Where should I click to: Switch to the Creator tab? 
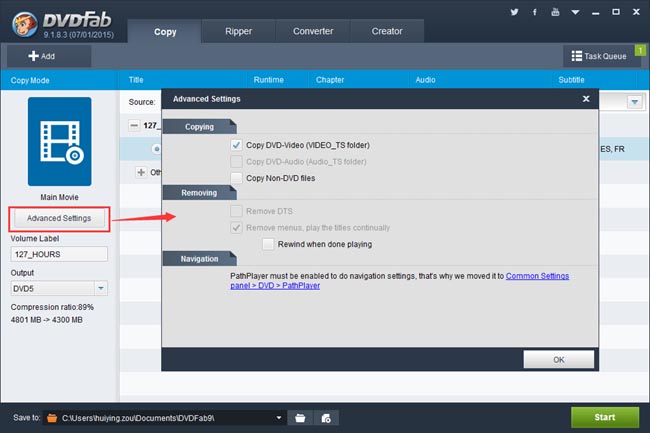[387, 31]
